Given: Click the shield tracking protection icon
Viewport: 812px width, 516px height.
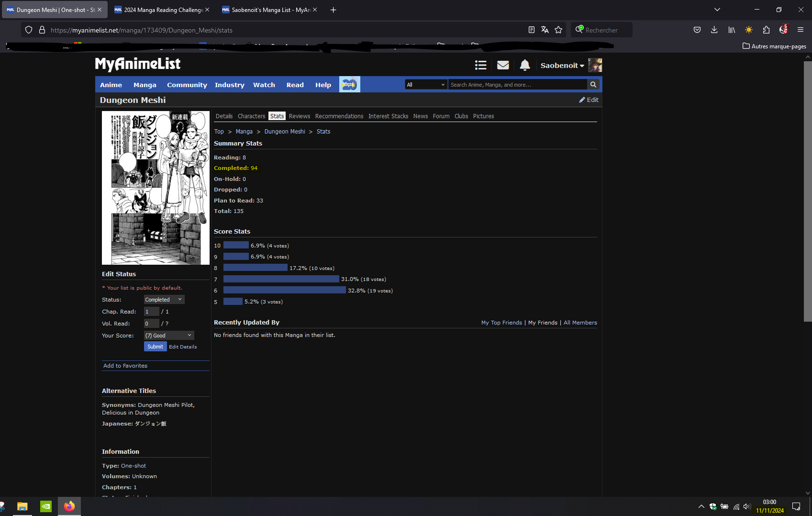Looking at the screenshot, I should [29, 30].
